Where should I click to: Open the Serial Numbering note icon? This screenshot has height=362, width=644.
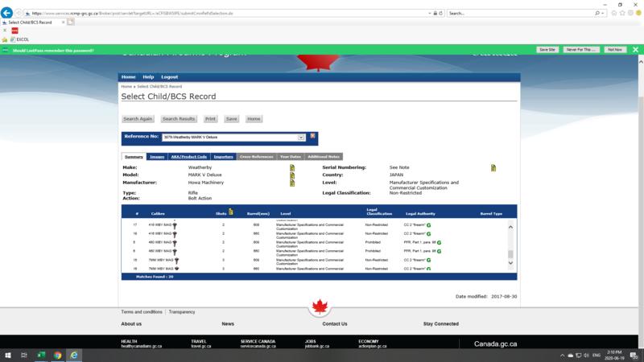[493, 167]
